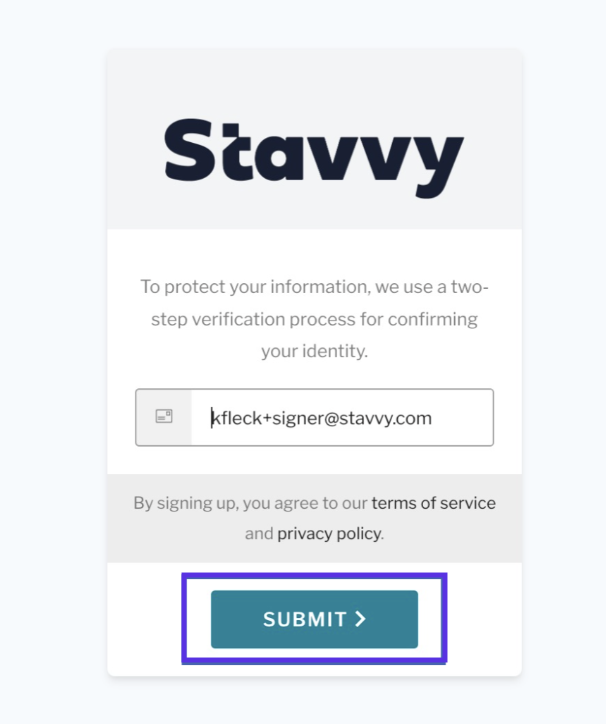606x724 pixels.
Task: Open the terms of service link
Action: tap(433, 503)
